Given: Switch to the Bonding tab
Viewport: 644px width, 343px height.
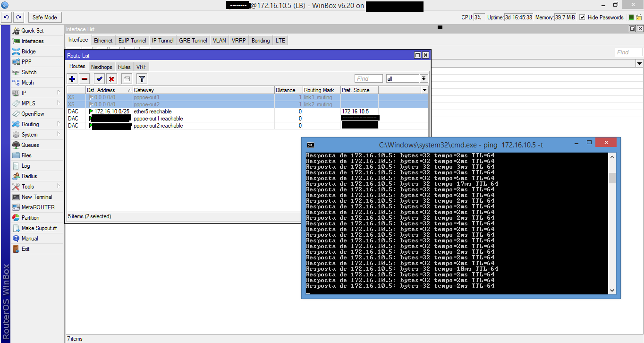Looking at the screenshot, I should (x=261, y=41).
